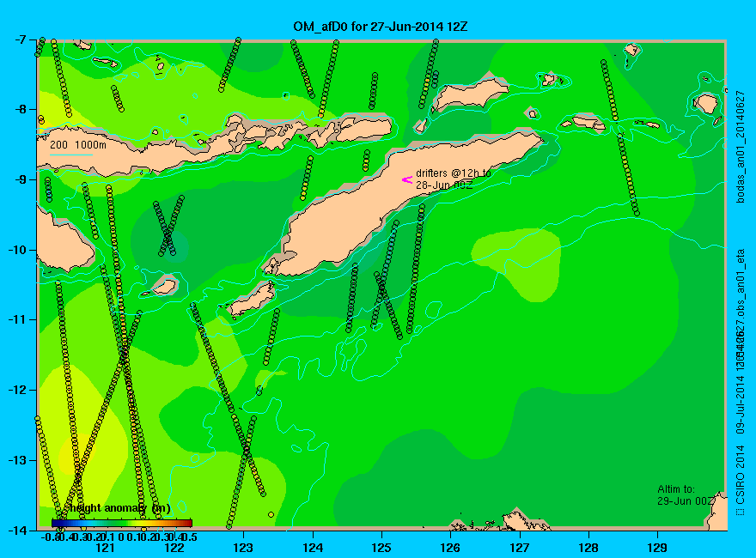
Task: Click the small Savu island near longitude 122
Action: 165,287
